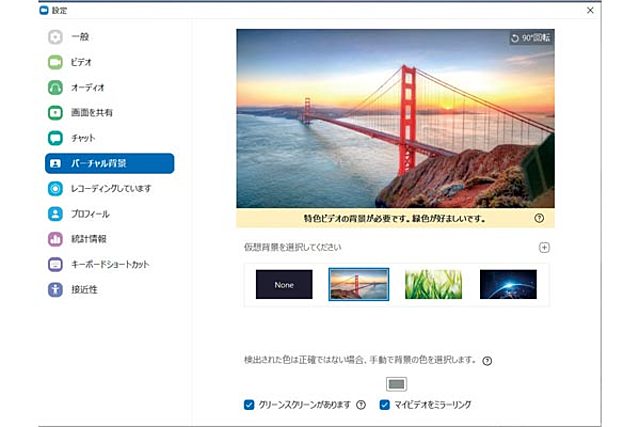Screen dimensions: 640x427
Task: Click the ビデオ camera icon in sidebar
Action: coord(56,62)
